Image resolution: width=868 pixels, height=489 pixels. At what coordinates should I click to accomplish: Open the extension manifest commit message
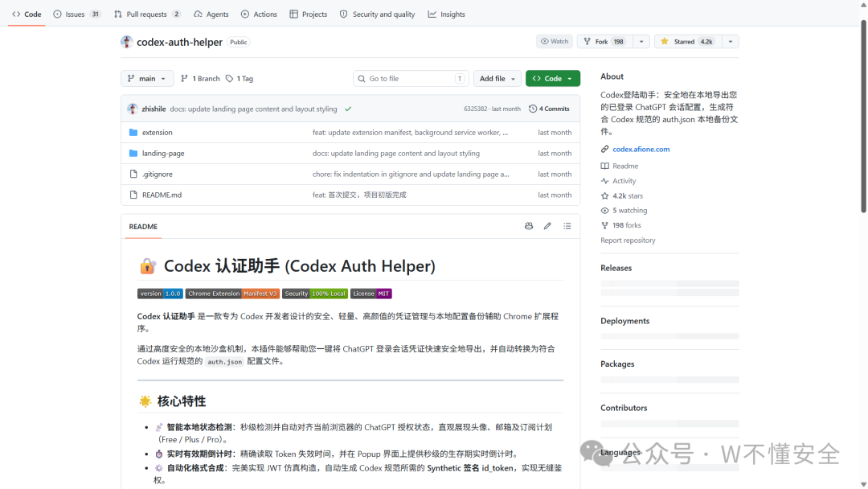(x=410, y=133)
